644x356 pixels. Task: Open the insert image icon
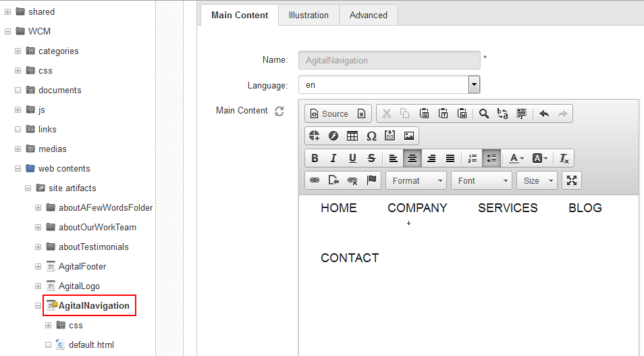pos(408,136)
